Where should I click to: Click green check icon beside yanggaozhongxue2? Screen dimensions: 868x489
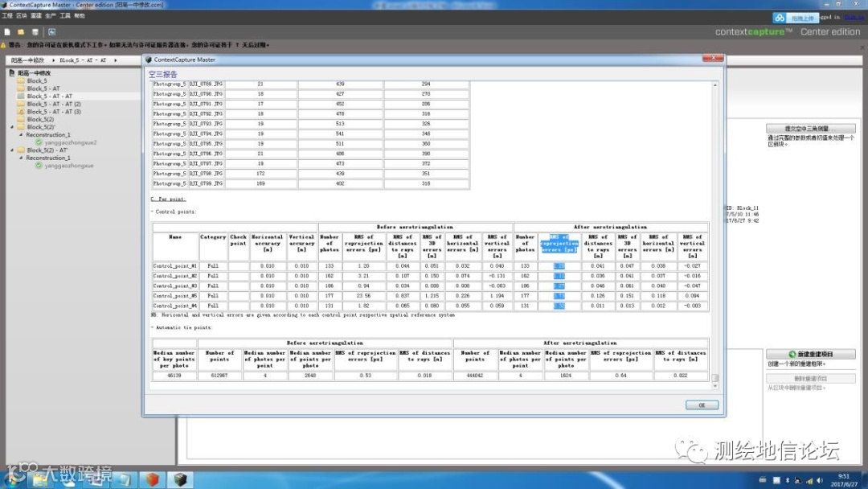click(x=39, y=142)
